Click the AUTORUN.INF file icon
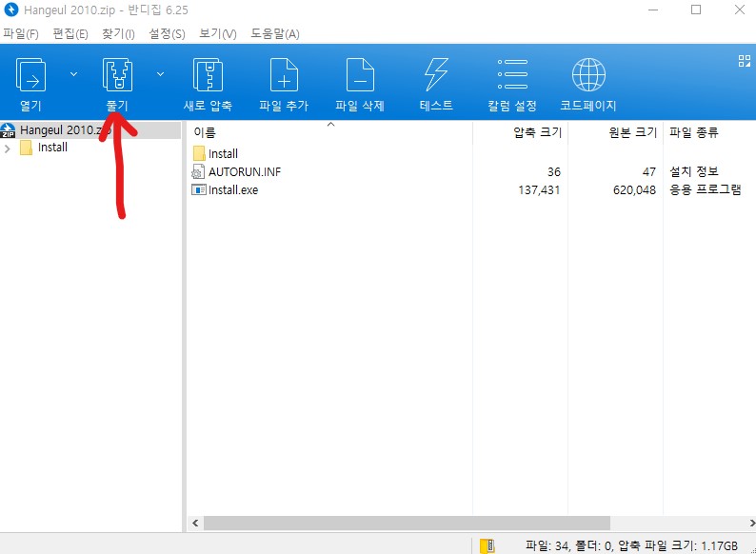 pyautogui.click(x=198, y=171)
